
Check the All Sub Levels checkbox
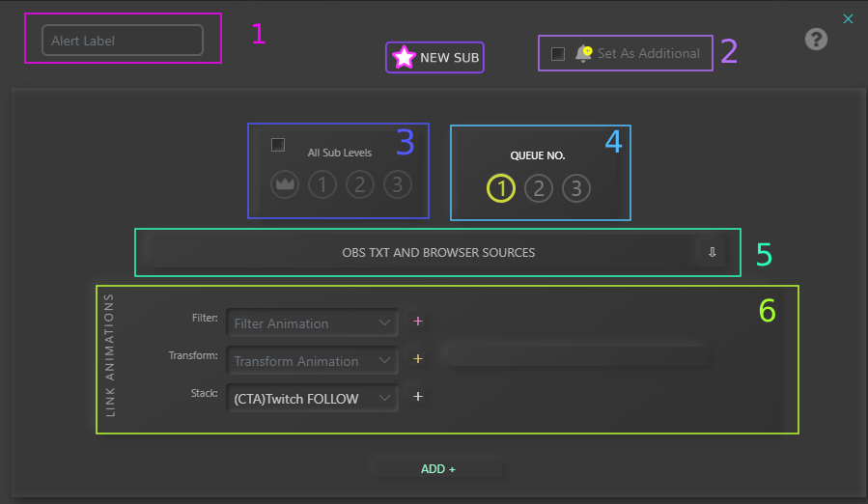[x=278, y=145]
